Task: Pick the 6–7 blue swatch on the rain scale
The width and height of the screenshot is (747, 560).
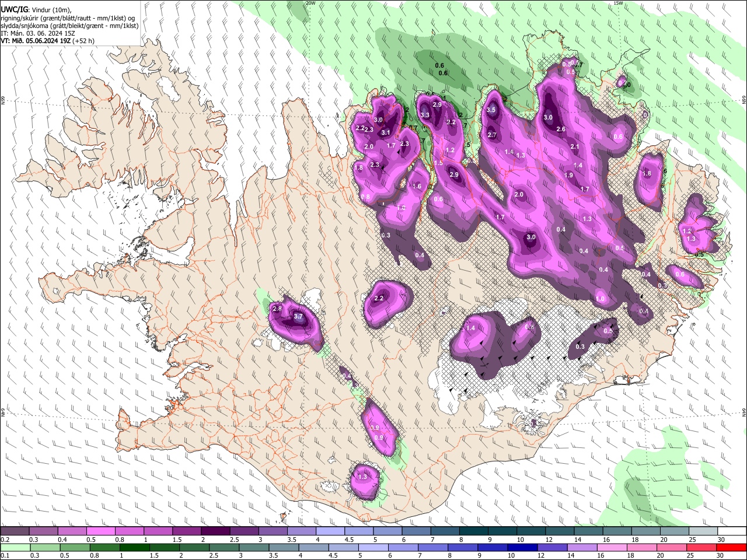Action: click(402, 547)
